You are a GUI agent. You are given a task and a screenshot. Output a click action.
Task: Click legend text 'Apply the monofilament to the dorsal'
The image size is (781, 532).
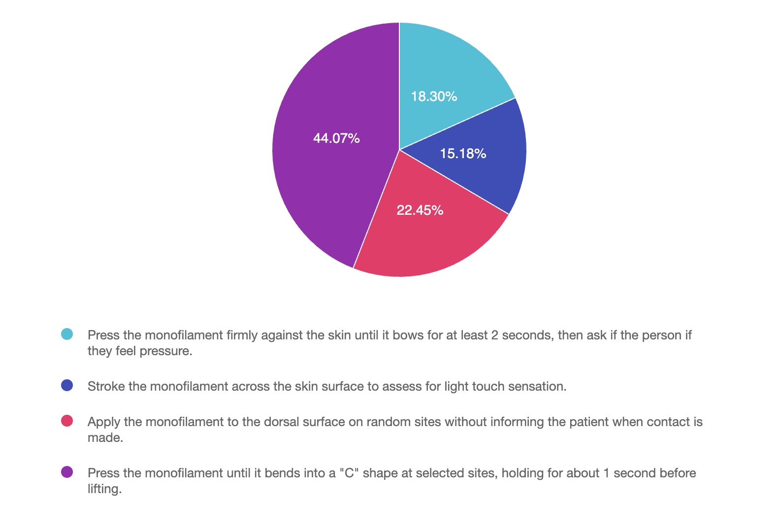(x=394, y=422)
